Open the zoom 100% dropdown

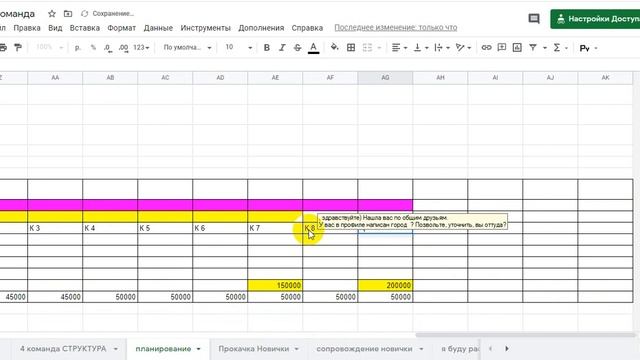coord(49,47)
